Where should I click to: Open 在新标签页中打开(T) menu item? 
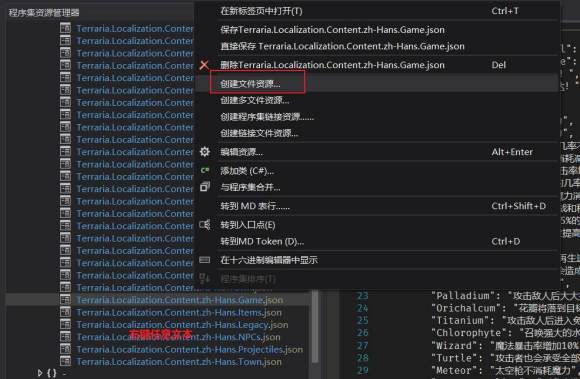coord(261,11)
